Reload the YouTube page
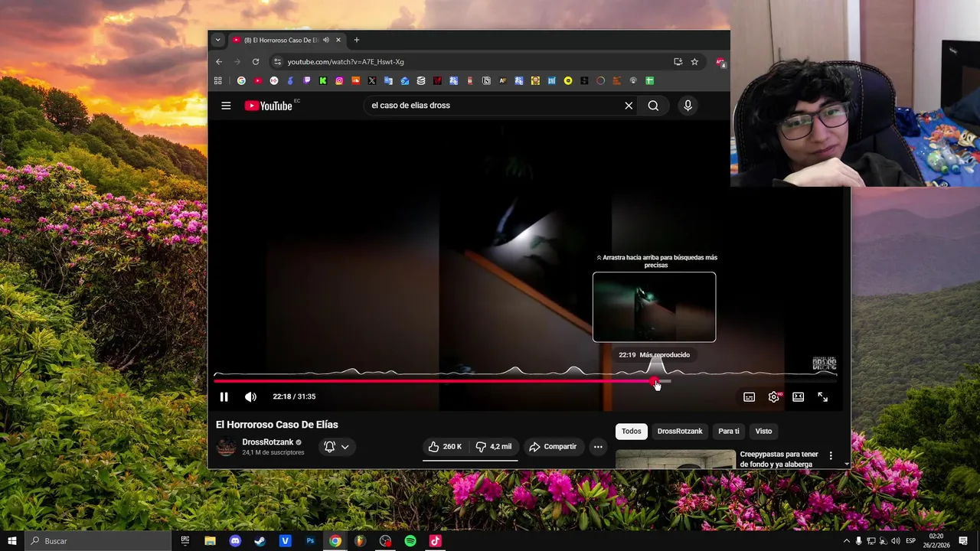Screen dimensions: 980x551 256,62
